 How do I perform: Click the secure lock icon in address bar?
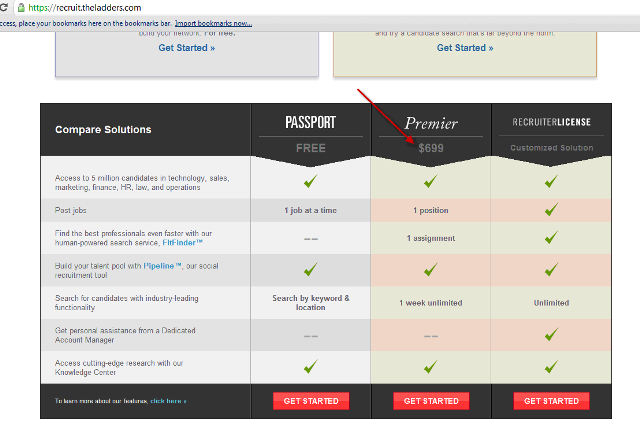(7, 7)
